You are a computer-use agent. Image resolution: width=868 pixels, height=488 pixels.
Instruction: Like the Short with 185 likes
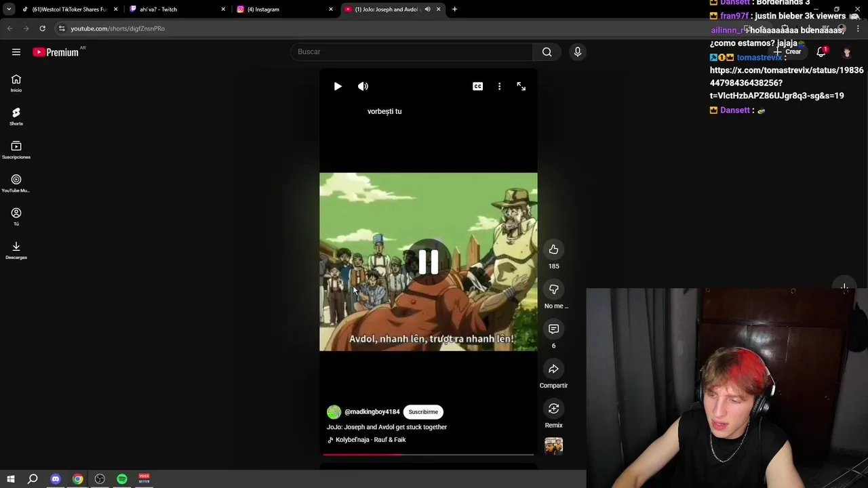coord(553,249)
